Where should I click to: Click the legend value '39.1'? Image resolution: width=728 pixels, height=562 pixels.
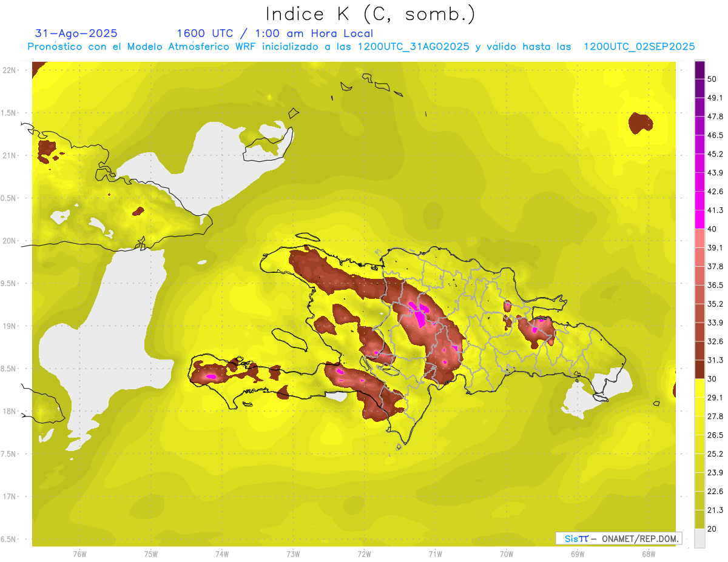pyautogui.click(x=715, y=247)
